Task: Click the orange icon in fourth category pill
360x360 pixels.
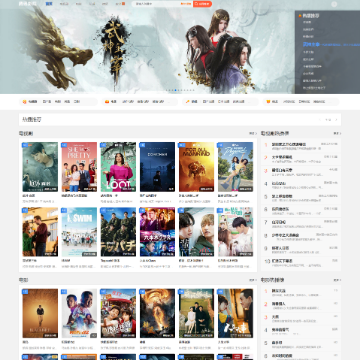Action: pos(268,102)
